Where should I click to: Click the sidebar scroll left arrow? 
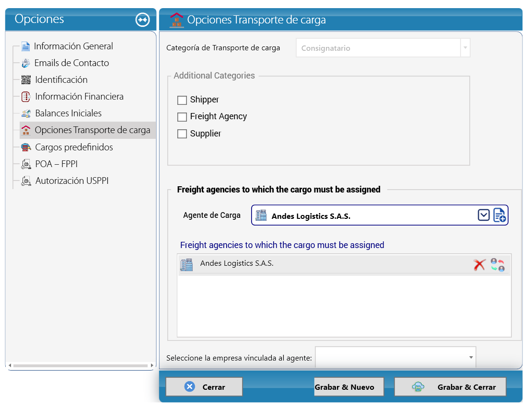point(10,365)
